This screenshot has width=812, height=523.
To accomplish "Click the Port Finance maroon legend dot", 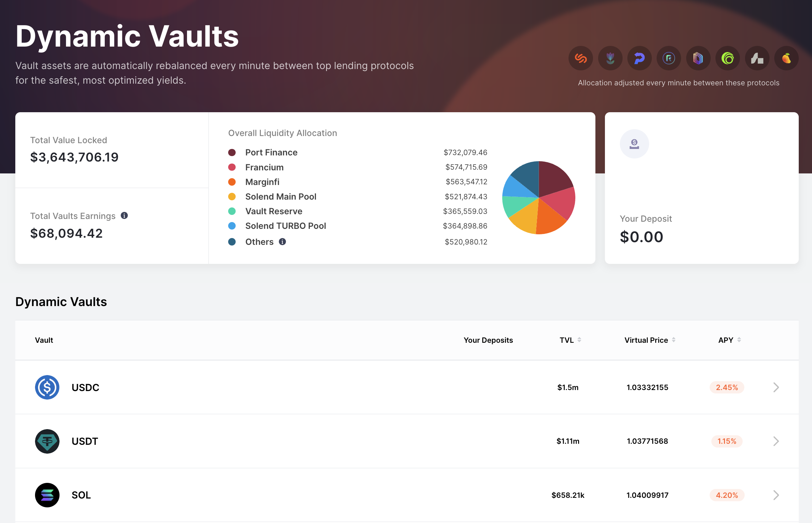I will 232,152.
